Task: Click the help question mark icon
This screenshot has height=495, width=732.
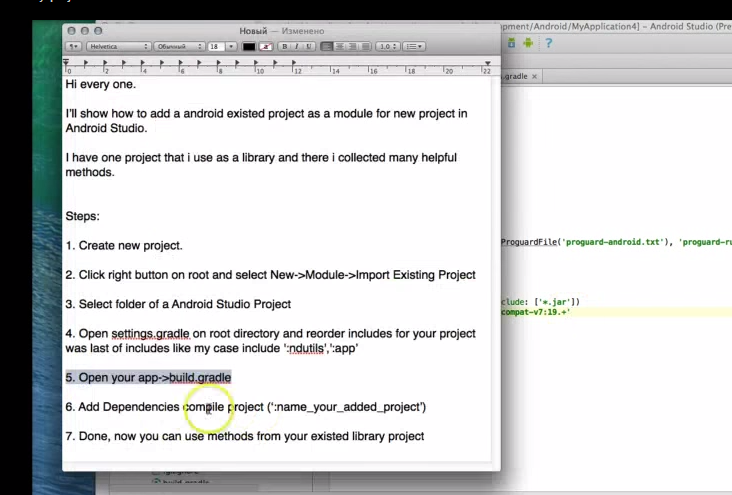Action: pyautogui.click(x=549, y=43)
